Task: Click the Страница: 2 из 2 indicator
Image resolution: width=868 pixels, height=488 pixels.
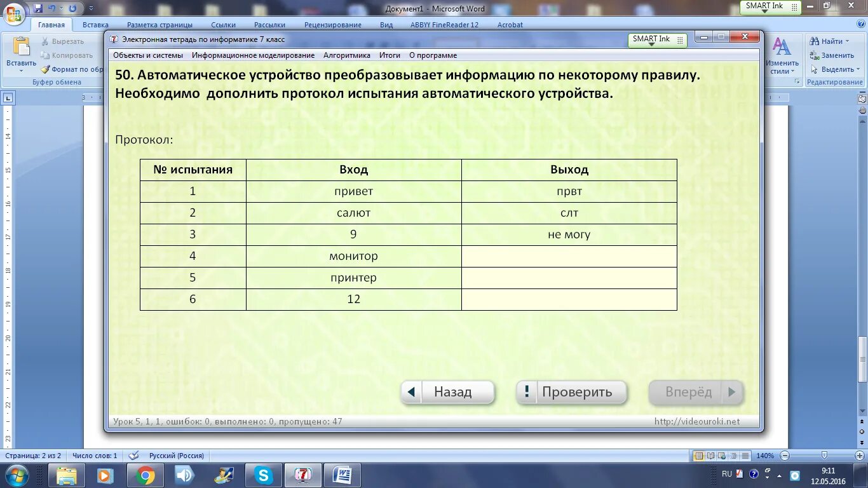Action: point(33,456)
